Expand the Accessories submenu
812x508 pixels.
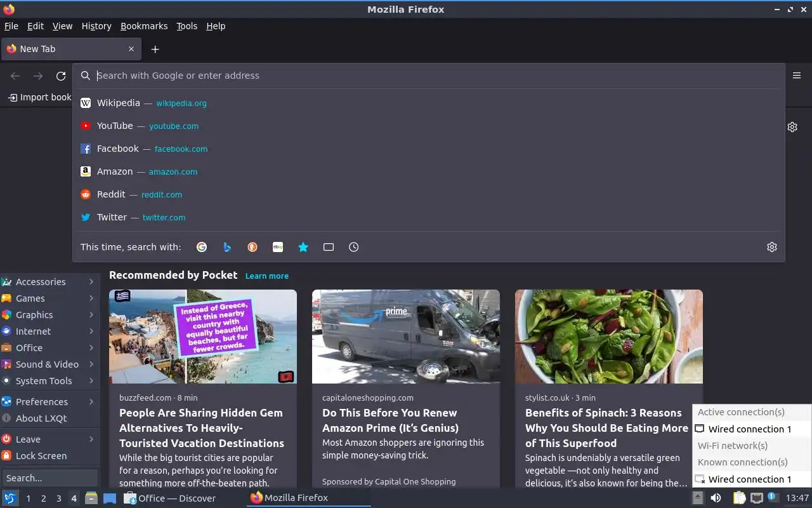click(50, 282)
